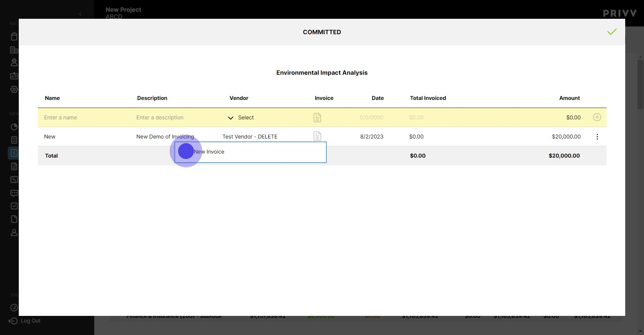Screen dimensions: 644x335
Task: Click the 'Amount' column header
Action: tap(570, 98)
